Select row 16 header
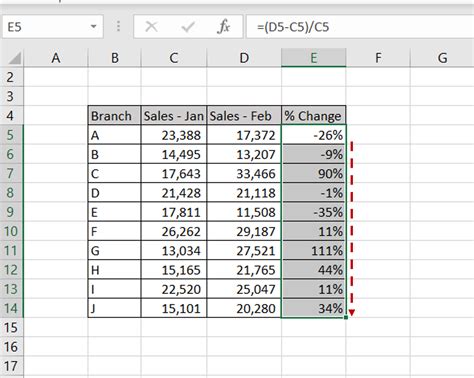 pyautogui.click(x=11, y=347)
